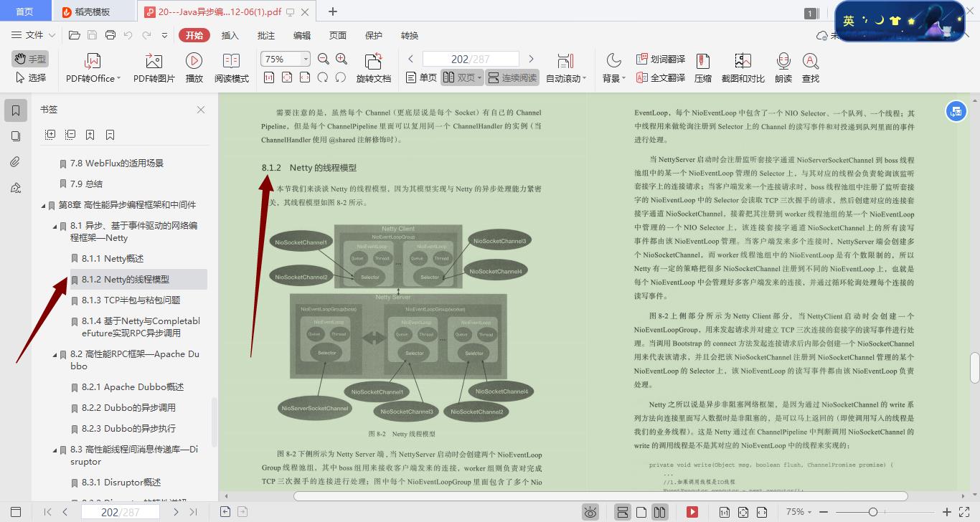Select the Hand (手型) tool
This screenshot has width=980, height=522.
(30, 59)
